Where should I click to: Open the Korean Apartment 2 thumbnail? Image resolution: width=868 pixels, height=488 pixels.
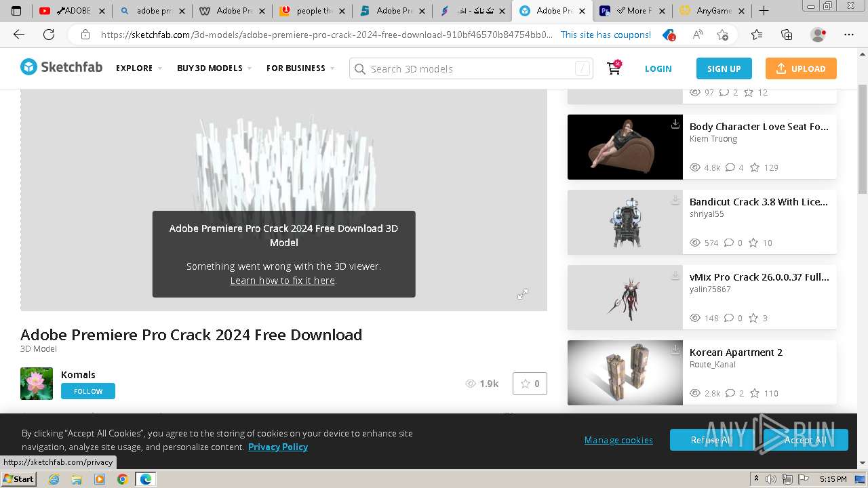[x=625, y=373]
